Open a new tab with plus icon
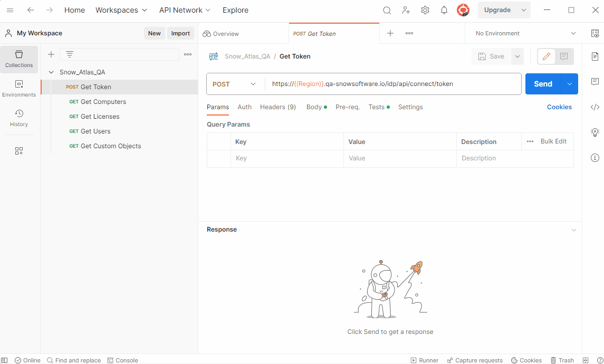This screenshot has height=364, width=604. tap(390, 34)
